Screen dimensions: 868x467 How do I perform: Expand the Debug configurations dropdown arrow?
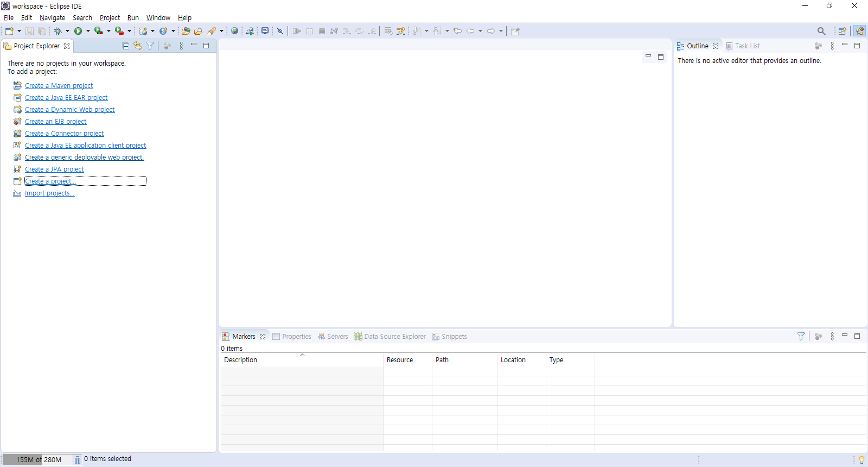(67, 31)
